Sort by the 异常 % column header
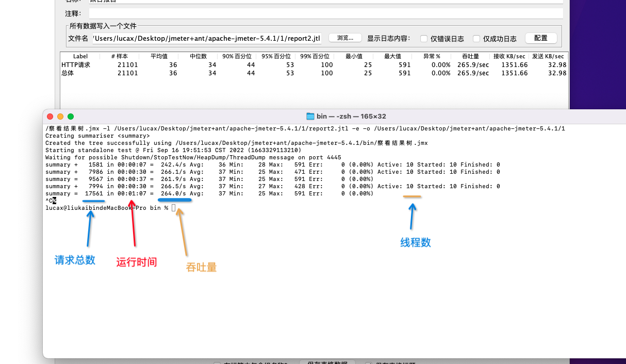The width and height of the screenshot is (626, 364). pos(432,56)
